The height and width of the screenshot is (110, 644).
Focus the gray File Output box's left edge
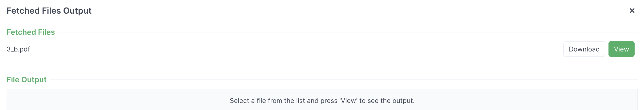click(x=7, y=99)
